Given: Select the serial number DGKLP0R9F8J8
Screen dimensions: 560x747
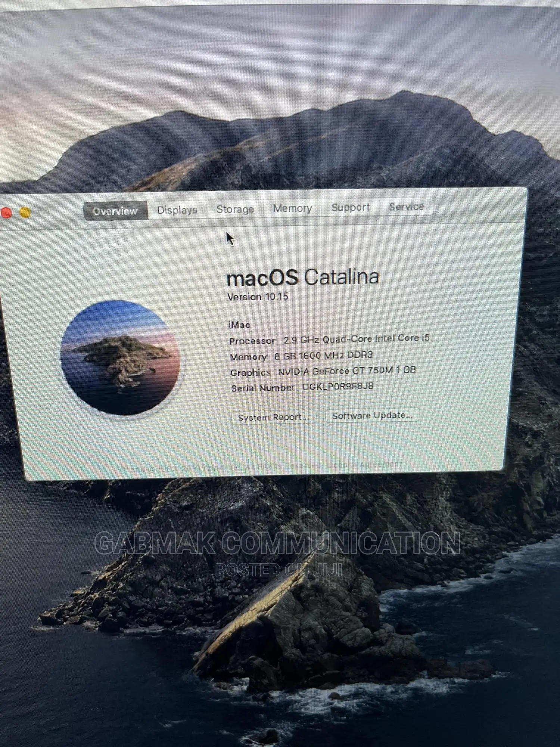Looking at the screenshot, I should click(x=338, y=386).
